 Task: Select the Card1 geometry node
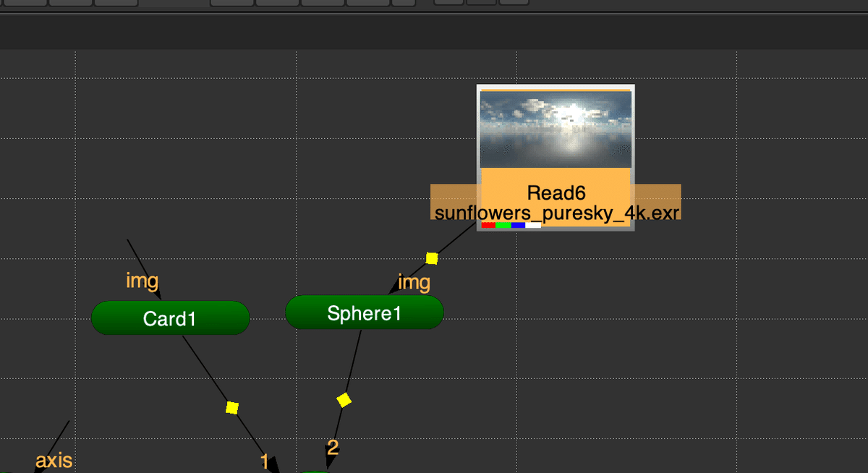pos(170,318)
